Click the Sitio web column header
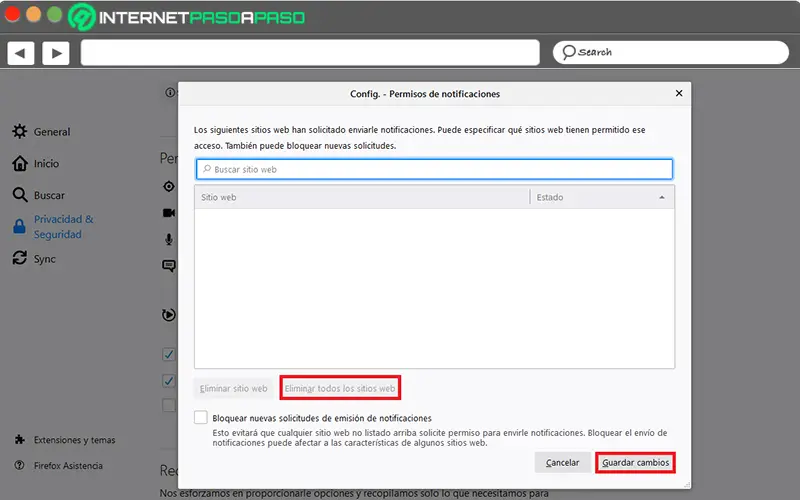The width and height of the screenshot is (800, 500). click(362, 197)
